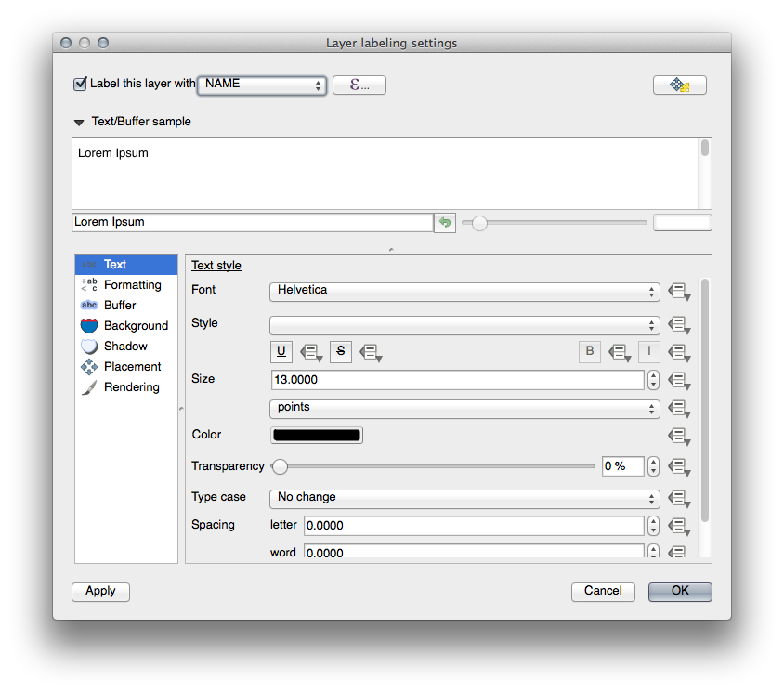The height and width of the screenshot is (693, 784).
Task: Toggle 'Label this layer with' checkbox
Action: 80,84
